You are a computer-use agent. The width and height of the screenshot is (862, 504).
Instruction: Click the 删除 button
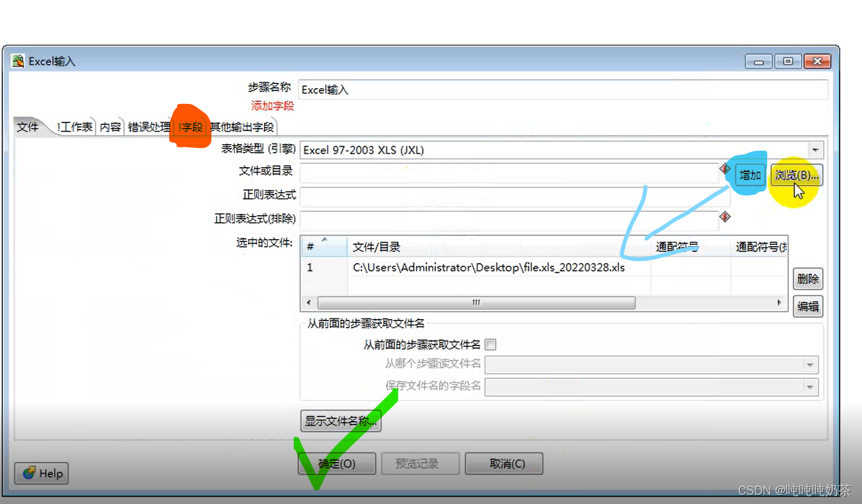click(x=808, y=279)
